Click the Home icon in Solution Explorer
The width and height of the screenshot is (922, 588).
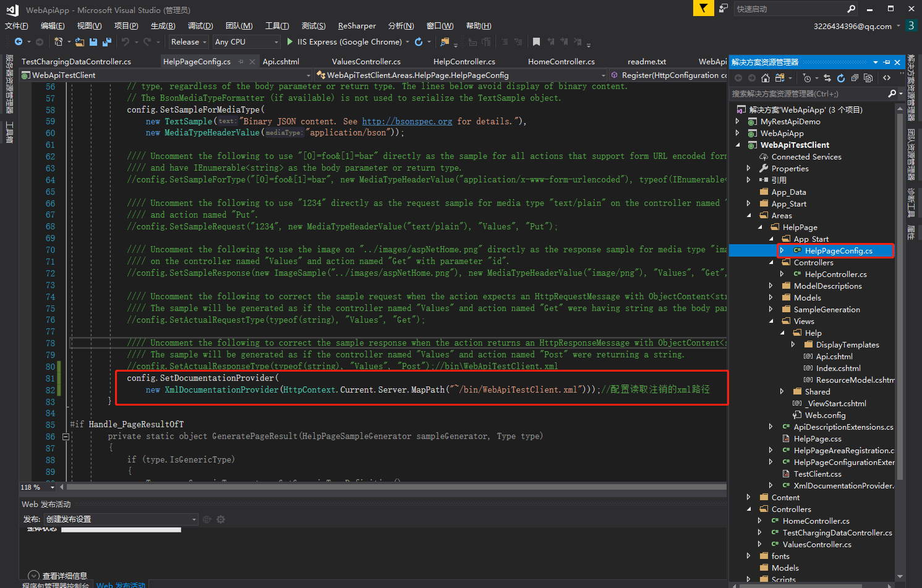(766, 78)
